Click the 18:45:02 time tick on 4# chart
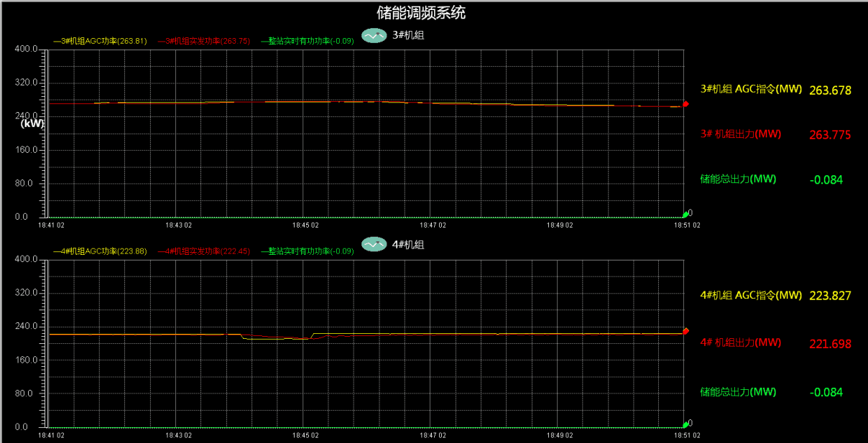This screenshot has width=868, height=443. pyautogui.click(x=305, y=435)
